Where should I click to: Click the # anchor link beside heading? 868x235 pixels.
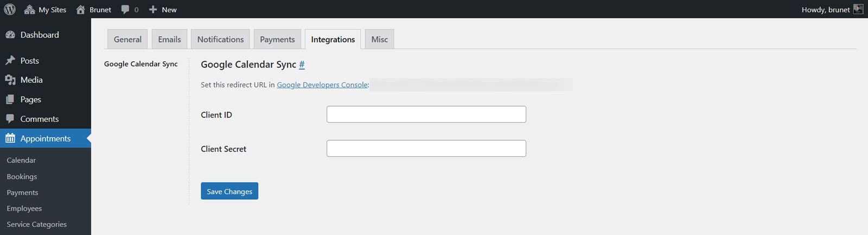coord(302,64)
